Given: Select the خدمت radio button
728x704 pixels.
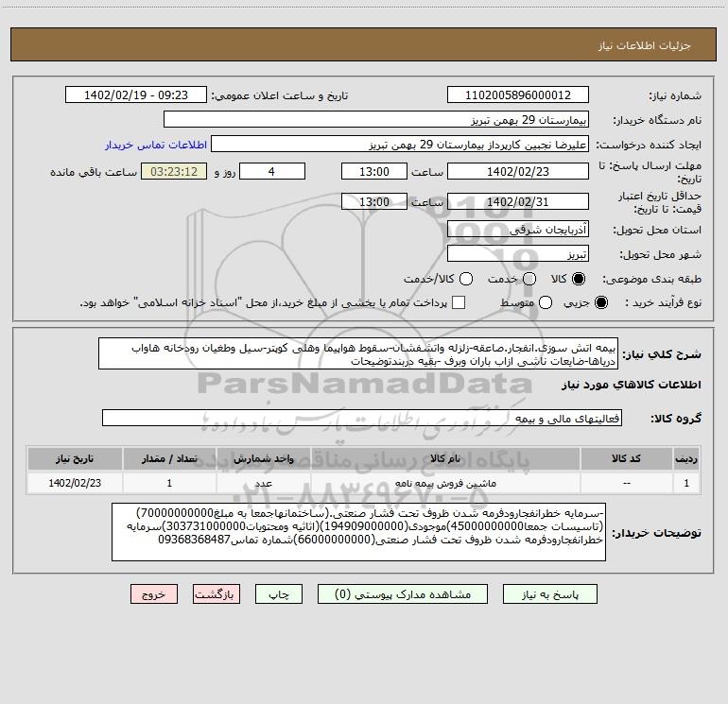Looking at the screenshot, I should coord(529,279).
